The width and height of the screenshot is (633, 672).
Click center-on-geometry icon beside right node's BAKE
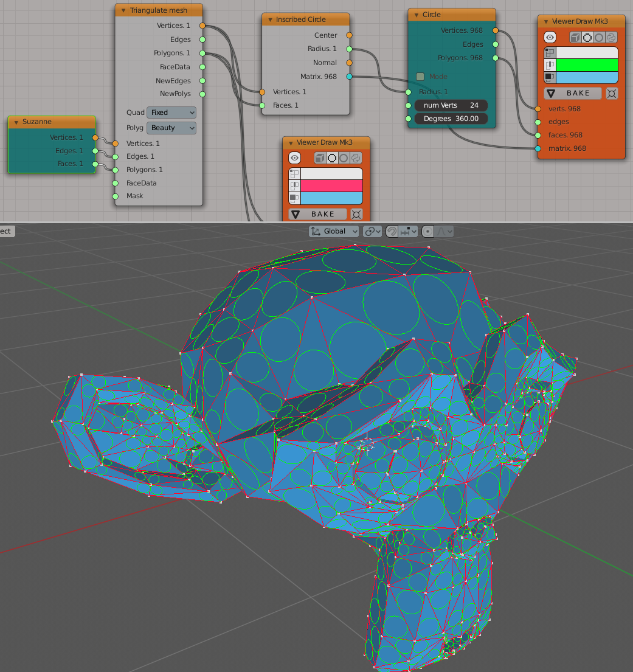(x=612, y=93)
